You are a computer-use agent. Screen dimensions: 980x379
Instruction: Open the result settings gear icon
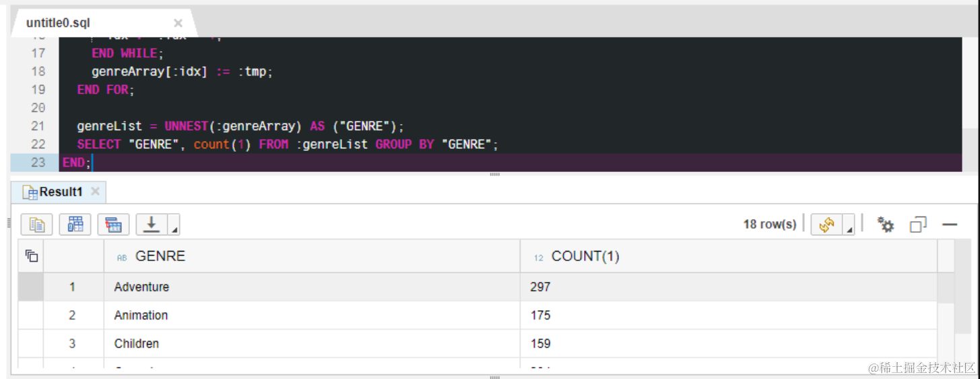pyautogui.click(x=885, y=225)
